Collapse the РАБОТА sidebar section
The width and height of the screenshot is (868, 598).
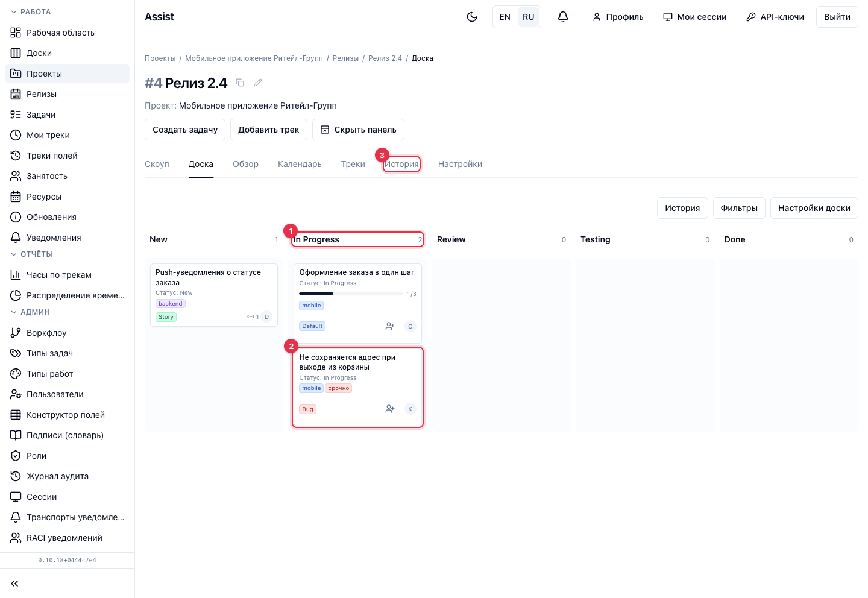31,12
